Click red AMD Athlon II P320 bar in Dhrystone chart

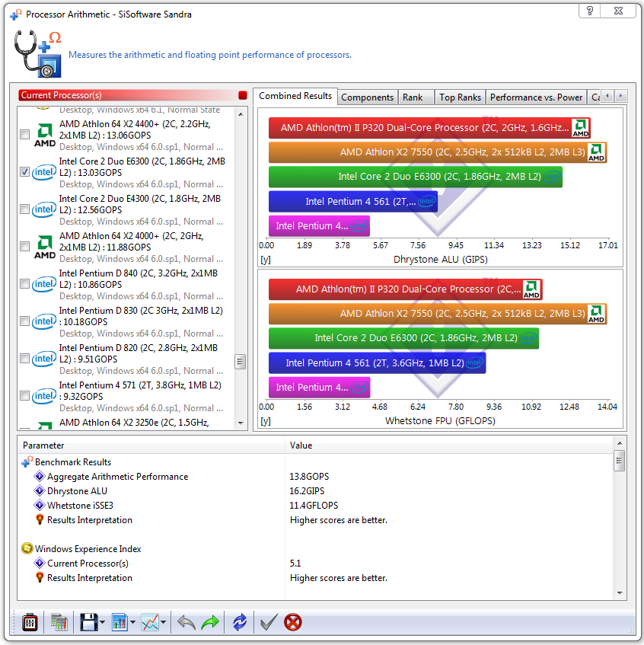pos(429,127)
